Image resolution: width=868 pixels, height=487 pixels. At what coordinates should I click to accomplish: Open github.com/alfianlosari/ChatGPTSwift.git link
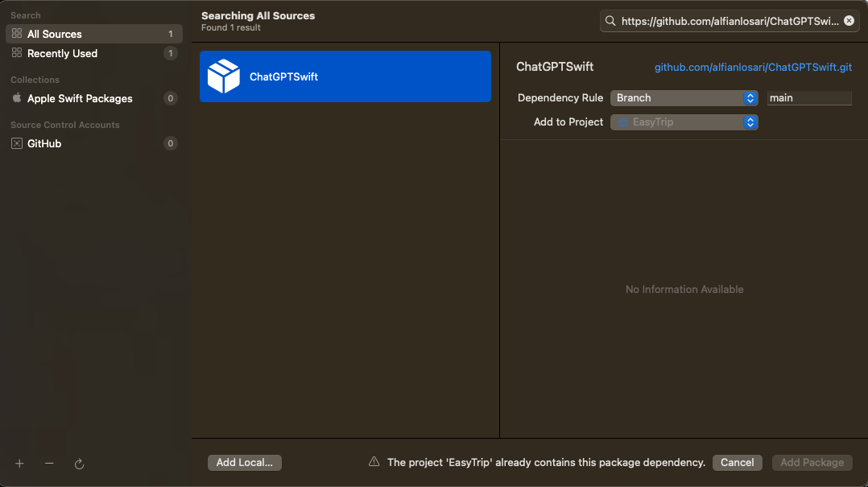pos(753,67)
